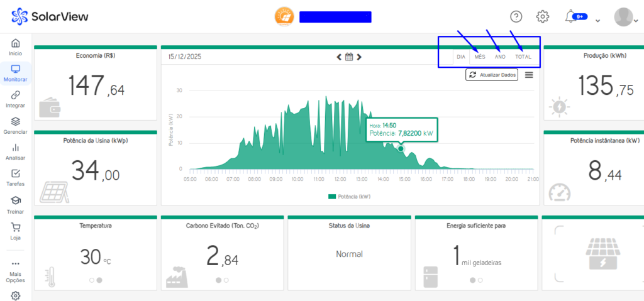Screen dimensions: 644x301
Task: Open the Início home icon in sidebar
Action: click(x=15, y=43)
